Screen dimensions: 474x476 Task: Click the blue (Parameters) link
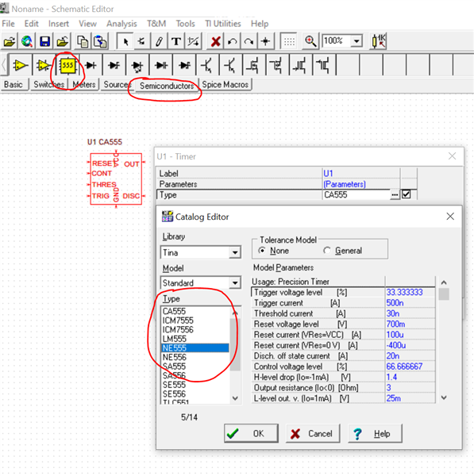point(345,184)
